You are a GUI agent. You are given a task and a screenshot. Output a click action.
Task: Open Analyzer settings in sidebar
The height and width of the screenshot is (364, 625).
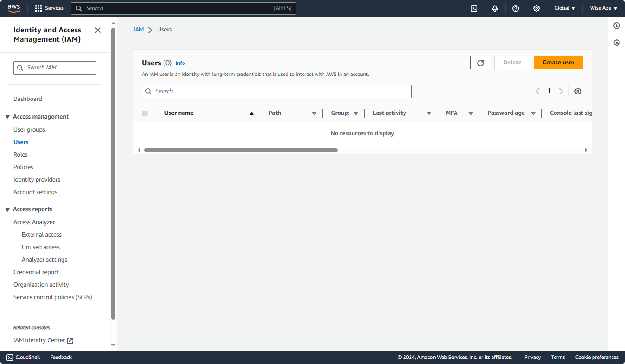click(x=44, y=260)
